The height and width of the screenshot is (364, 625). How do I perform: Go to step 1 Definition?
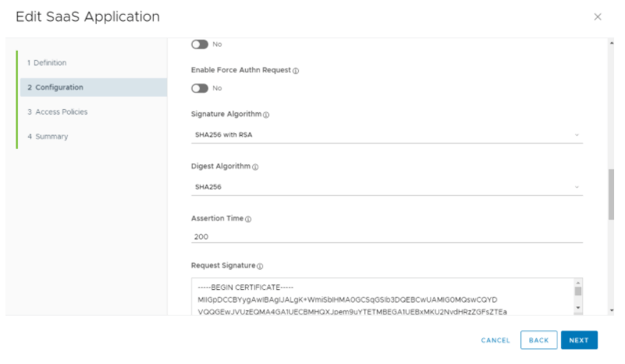(x=47, y=62)
